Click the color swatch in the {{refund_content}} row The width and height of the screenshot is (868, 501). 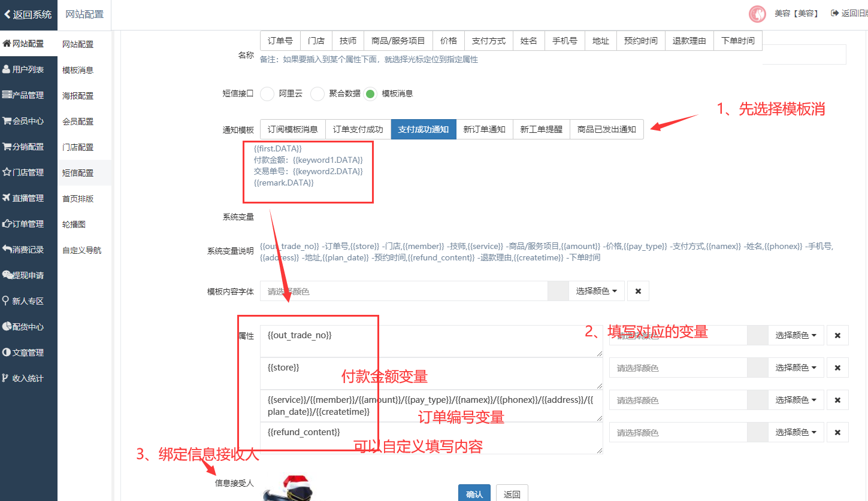tap(757, 432)
